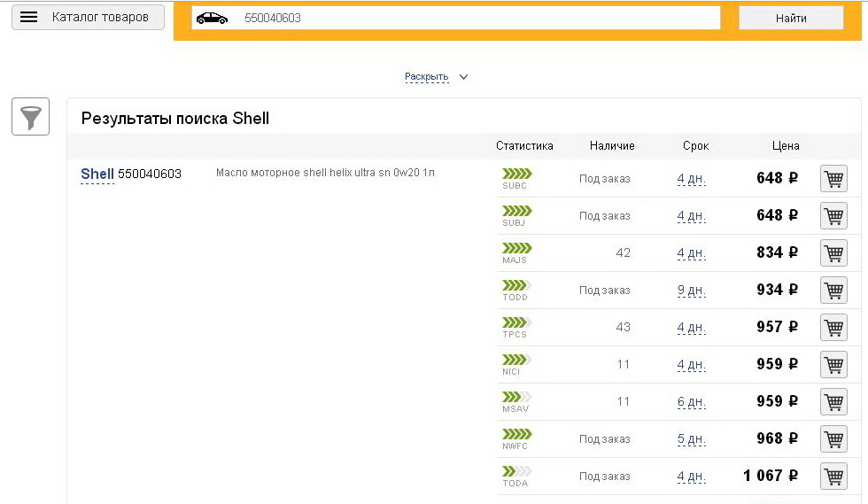Click TODD statistics arrows rating

517,284
